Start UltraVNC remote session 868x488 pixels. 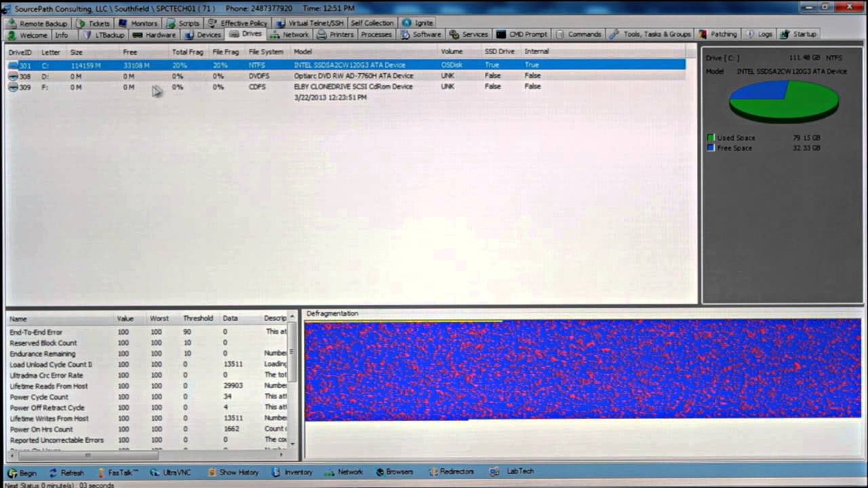coord(170,472)
